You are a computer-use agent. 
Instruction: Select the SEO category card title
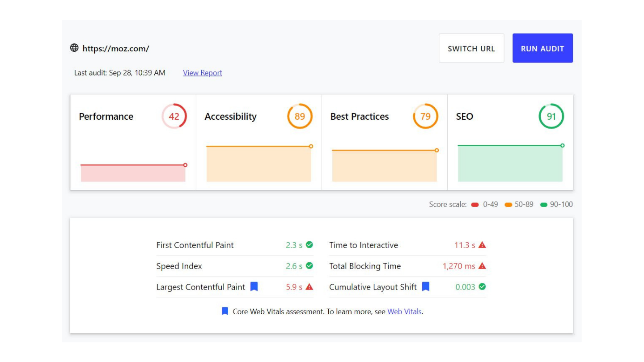[464, 117]
